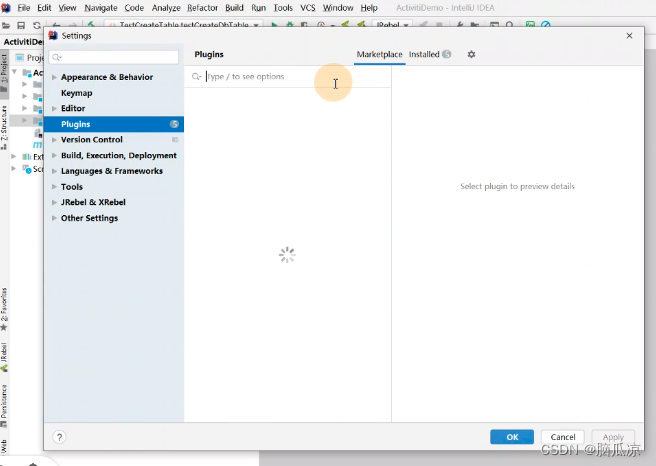This screenshot has height=466, width=656.
Task: Select JRebel & XRebel label
Action: (x=93, y=202)
